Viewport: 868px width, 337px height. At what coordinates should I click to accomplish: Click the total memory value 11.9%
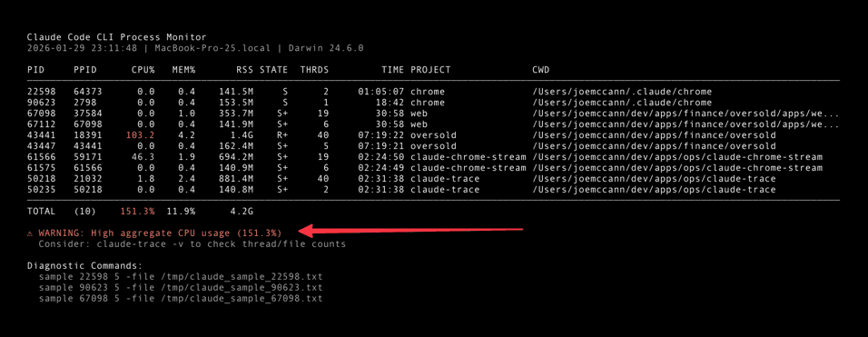pyautogui.click(x=181, y=212)
